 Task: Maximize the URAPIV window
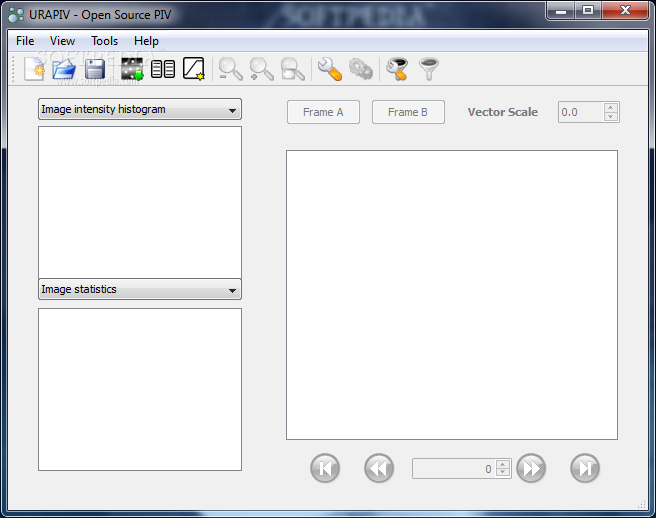click(588, 11)
